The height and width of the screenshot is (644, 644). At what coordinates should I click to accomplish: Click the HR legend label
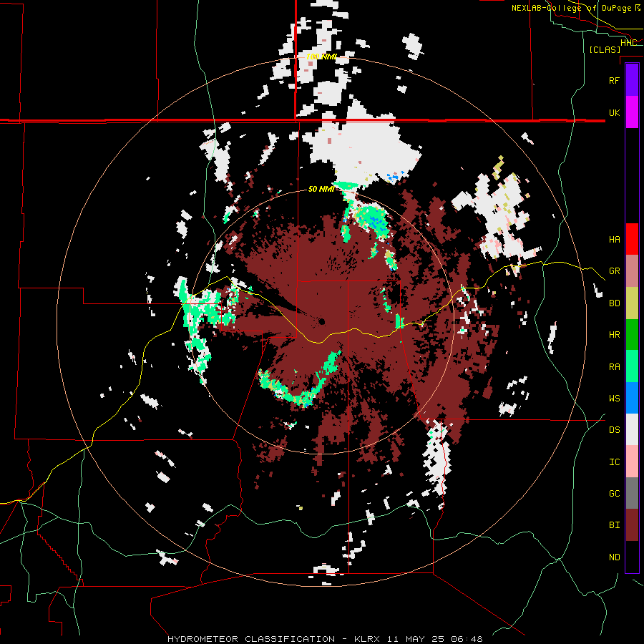(614, 335)
